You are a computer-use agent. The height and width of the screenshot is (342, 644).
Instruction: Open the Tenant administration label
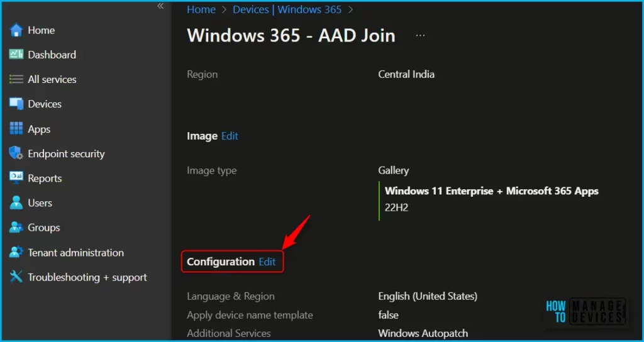pyautogui.click(x=75, y=253)
